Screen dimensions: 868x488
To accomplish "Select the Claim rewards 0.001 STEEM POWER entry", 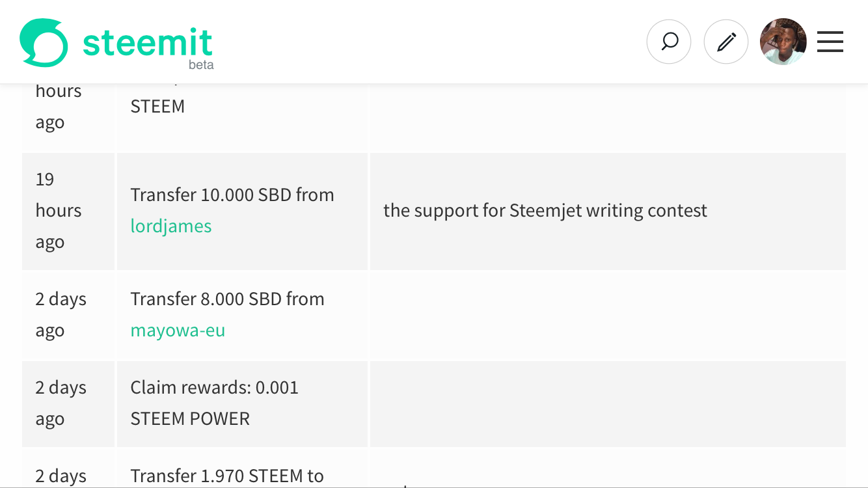I will point(215,403).
